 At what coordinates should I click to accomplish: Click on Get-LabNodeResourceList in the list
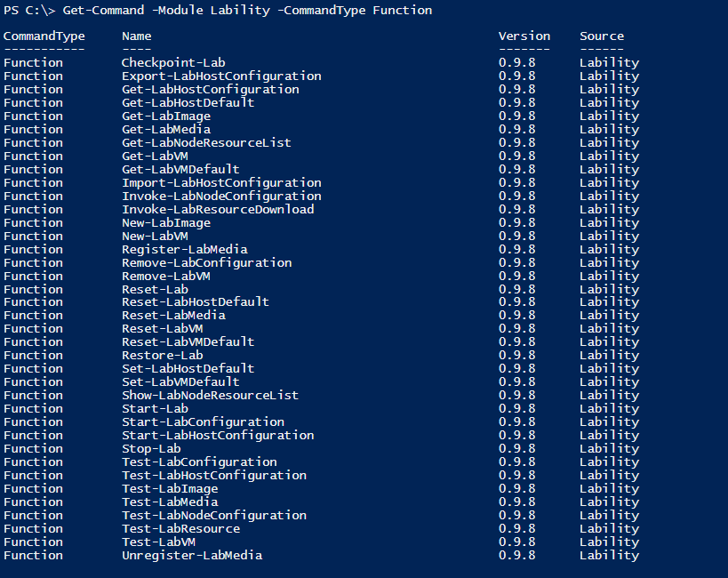pyautogui.click(x=206, y=143)
